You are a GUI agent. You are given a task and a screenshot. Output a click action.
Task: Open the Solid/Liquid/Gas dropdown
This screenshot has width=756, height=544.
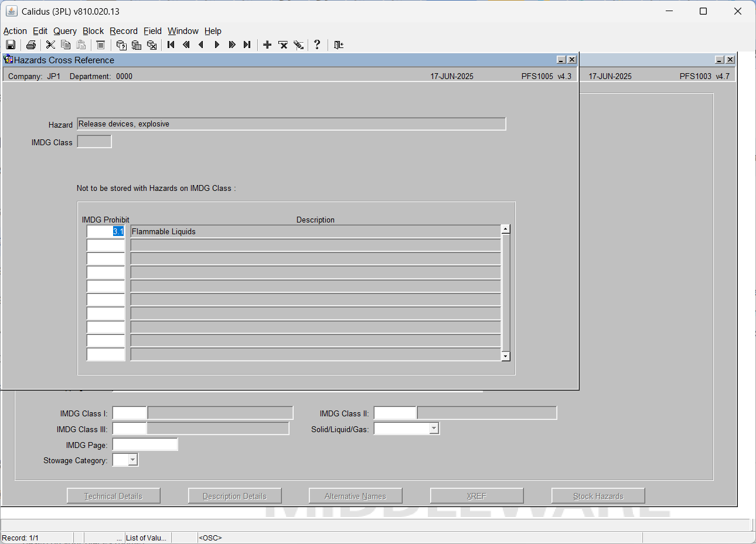point(434,429)
